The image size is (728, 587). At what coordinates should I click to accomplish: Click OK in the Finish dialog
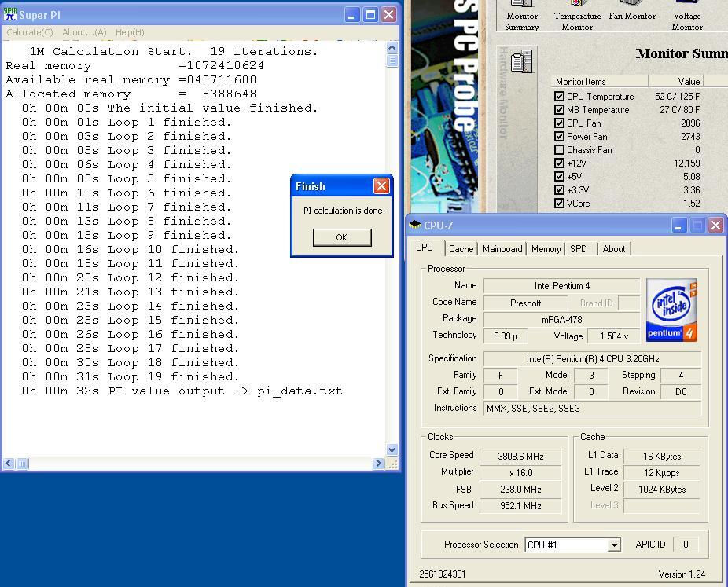342,237
